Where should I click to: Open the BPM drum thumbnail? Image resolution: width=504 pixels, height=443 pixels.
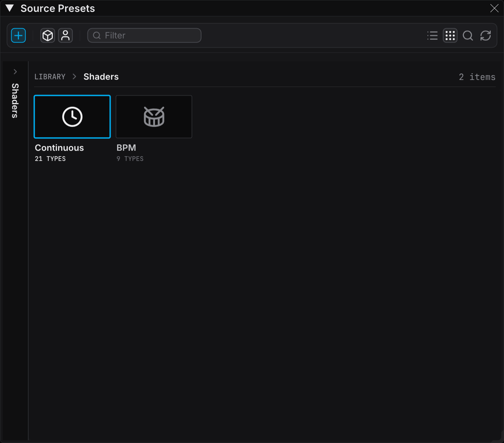tap(154, 117)
